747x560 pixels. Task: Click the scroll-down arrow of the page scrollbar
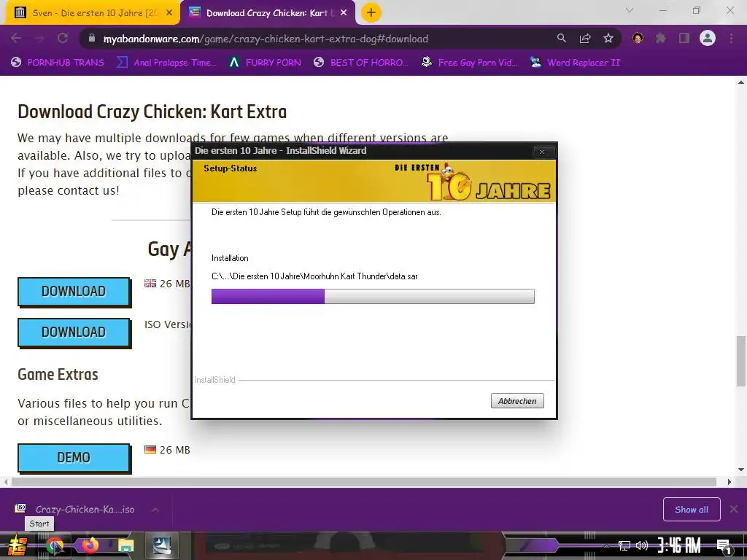coord(741,470)
